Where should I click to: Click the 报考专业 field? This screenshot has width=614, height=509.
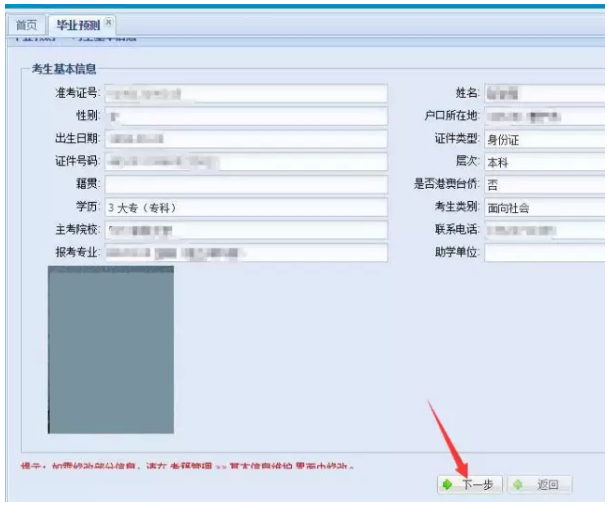coord(246,253)
